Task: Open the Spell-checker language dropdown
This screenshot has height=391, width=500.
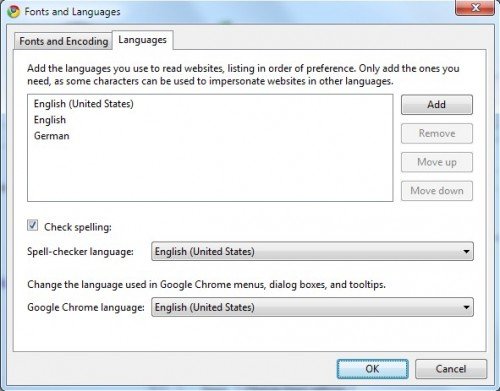Action: pos(312,251)
